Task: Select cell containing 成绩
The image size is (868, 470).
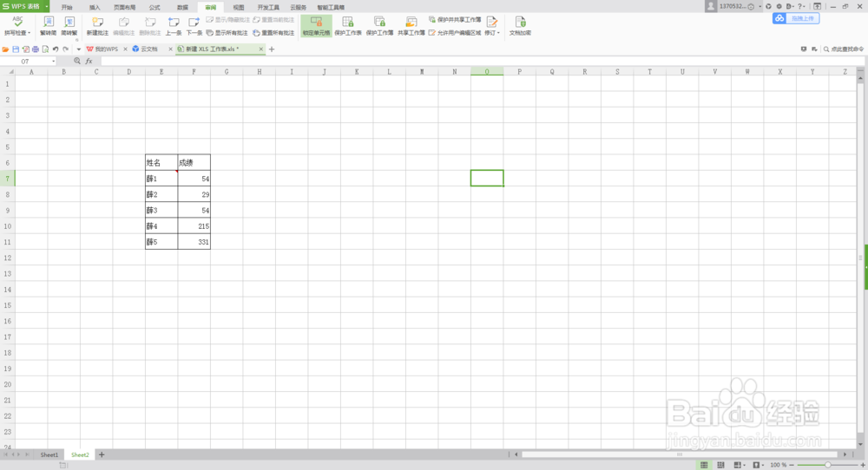Action: point(194,162)
